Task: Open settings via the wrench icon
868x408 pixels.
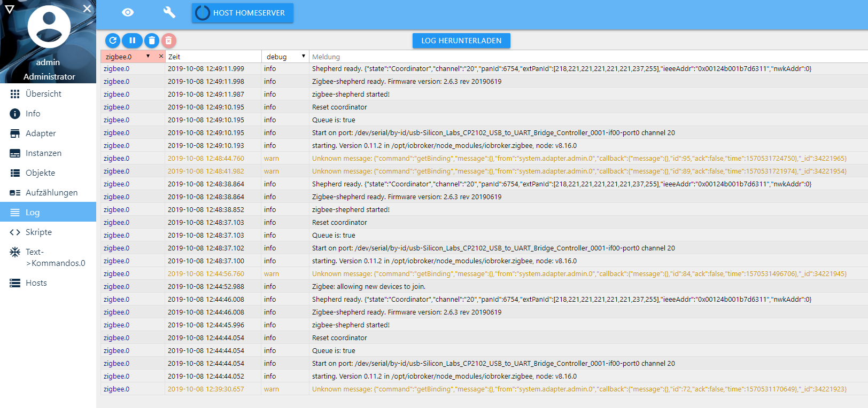Action: coord(169,12)
